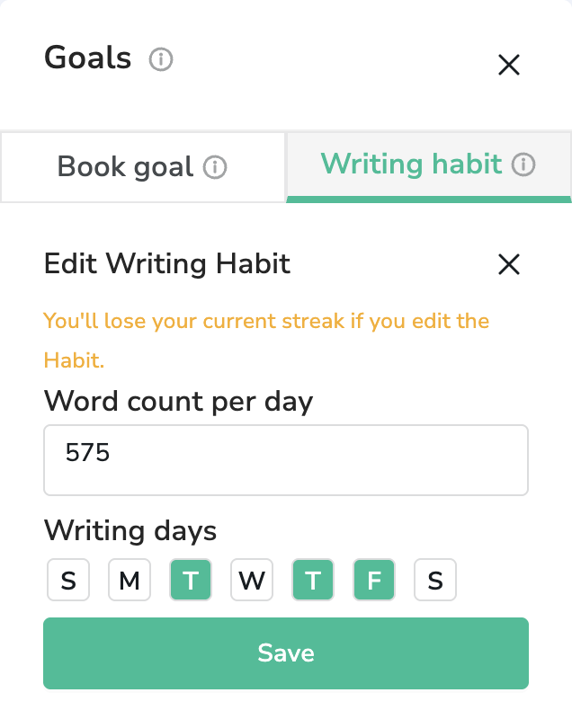The width and height of the screenshot is (572, 728).
Task: Select the Writing habit tab
Action: 411,164
